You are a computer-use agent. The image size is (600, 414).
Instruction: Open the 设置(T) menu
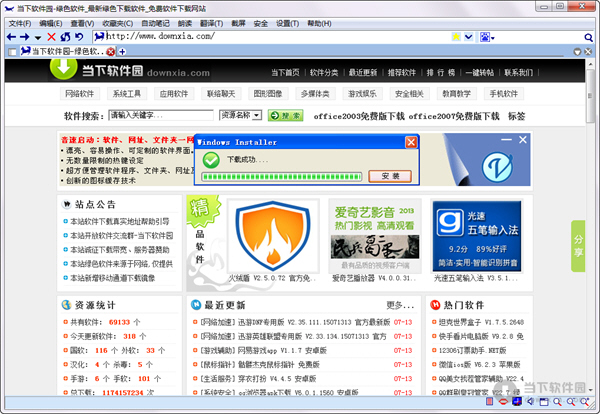[x=287, y=24]
